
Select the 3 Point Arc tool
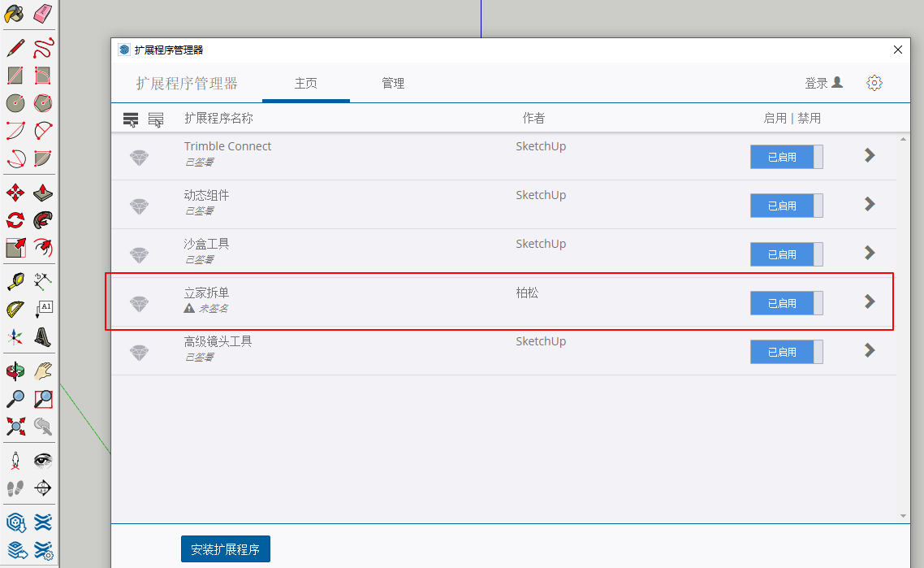coord(15,158)
